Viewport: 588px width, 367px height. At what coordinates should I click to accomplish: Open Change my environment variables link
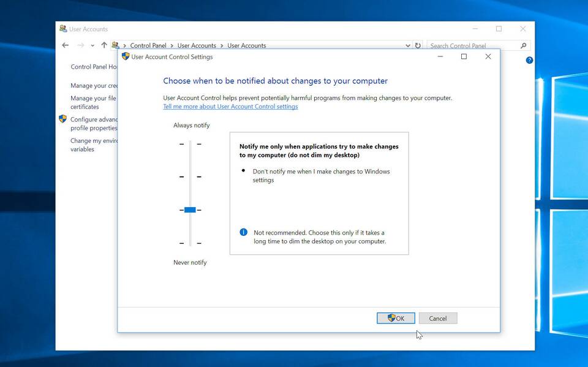[x=94, y=145]
